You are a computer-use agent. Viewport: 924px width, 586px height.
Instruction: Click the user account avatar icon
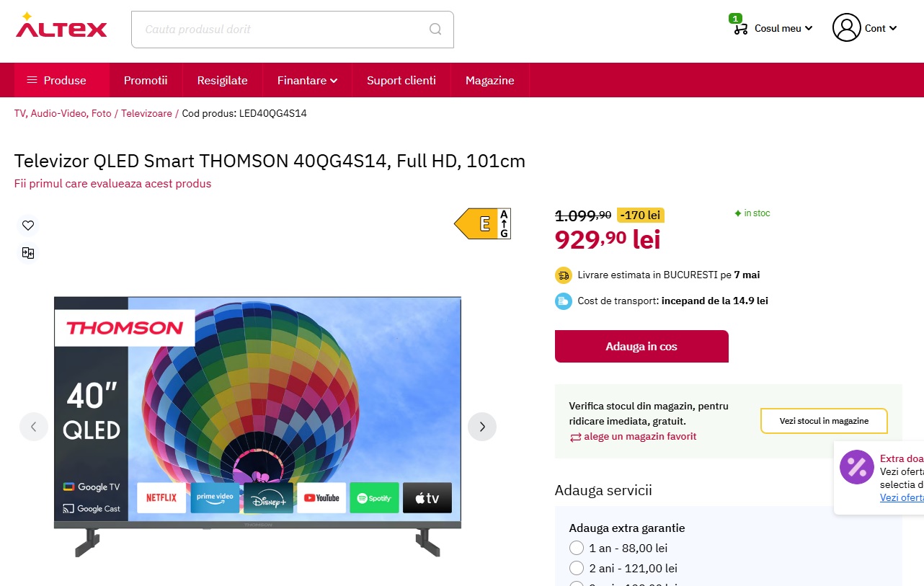coord(846,27)
